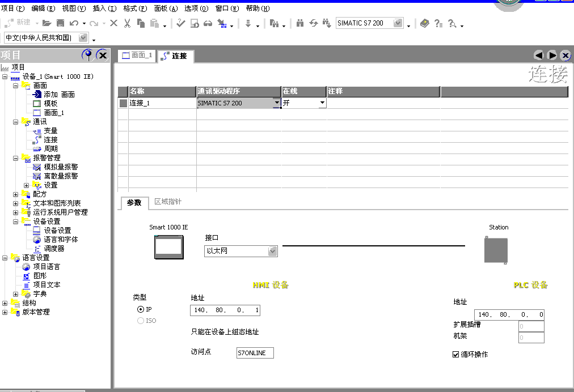The width and height of the screenshot is (574, 392).
Task: Expand the 字典 node
Action: [15, 294]
